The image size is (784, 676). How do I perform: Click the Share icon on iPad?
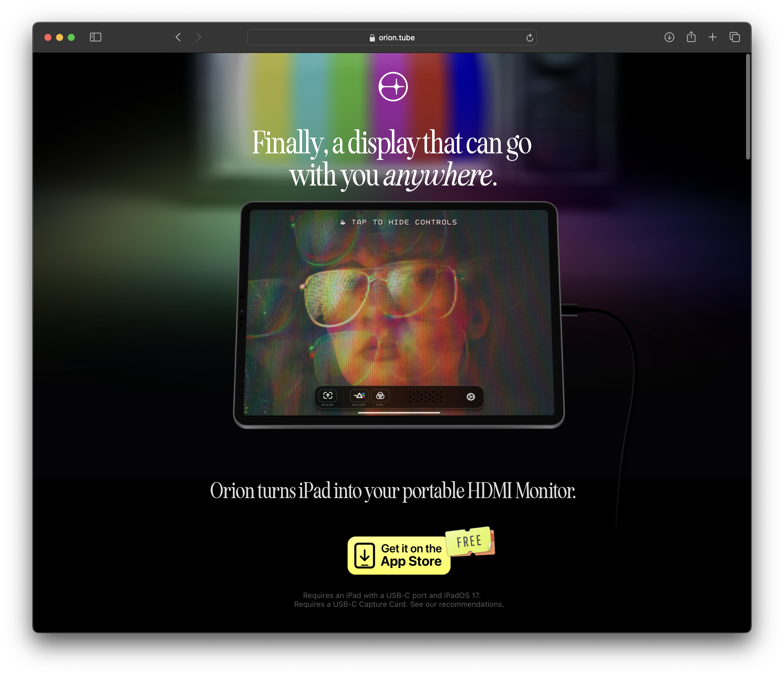pyautogui.click(x=328, y=396)
